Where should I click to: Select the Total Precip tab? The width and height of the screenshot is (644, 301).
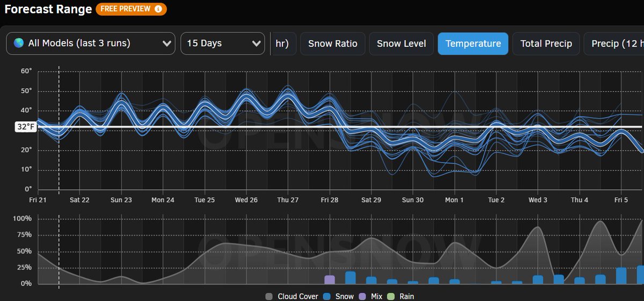coord(546,44)
